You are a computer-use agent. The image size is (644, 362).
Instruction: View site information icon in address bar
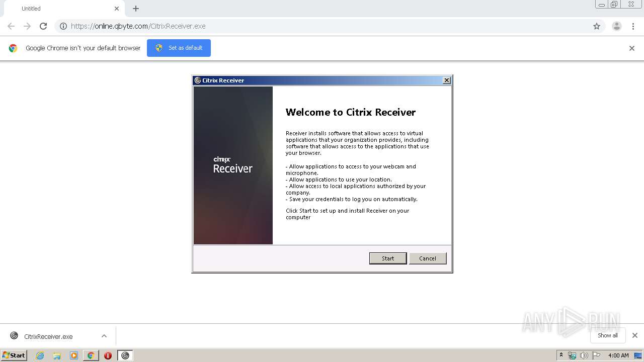63,26
